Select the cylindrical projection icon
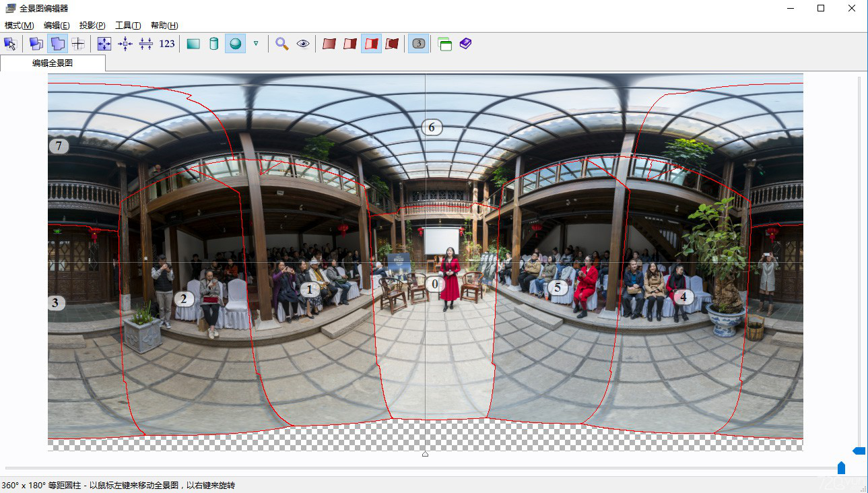The height and width of the screenshot is (493, 868). 214,44
